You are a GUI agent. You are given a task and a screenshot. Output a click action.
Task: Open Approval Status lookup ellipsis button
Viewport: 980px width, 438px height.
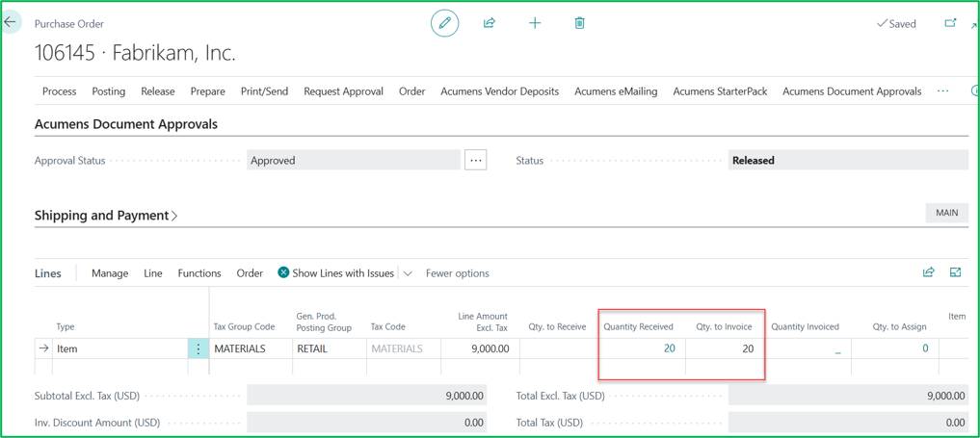(x=476, y=161)
